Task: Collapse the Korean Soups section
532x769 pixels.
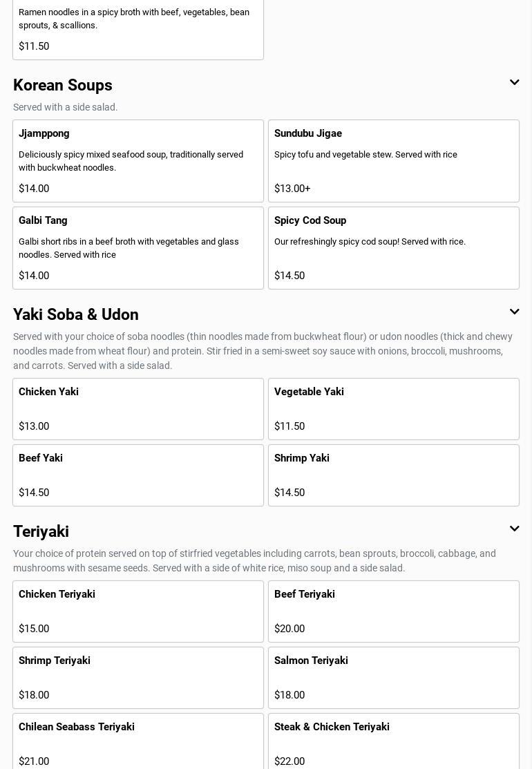Action: [x=514, y=83]
